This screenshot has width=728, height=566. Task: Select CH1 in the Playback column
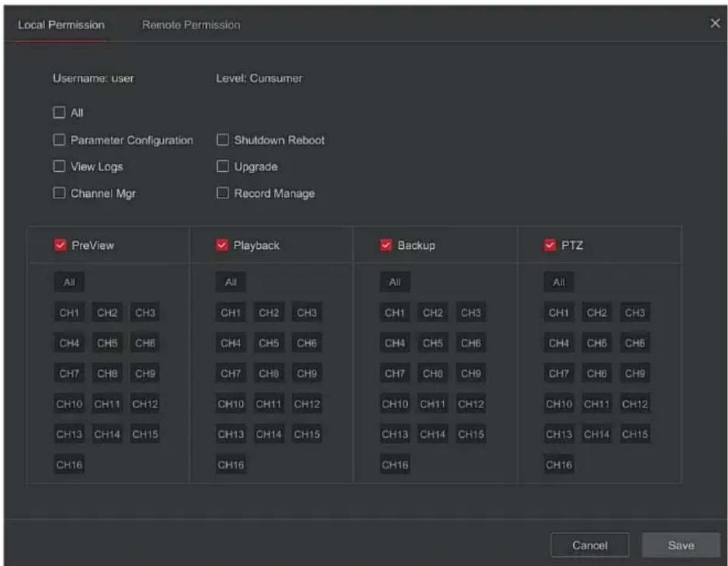[x=231, y=313]
